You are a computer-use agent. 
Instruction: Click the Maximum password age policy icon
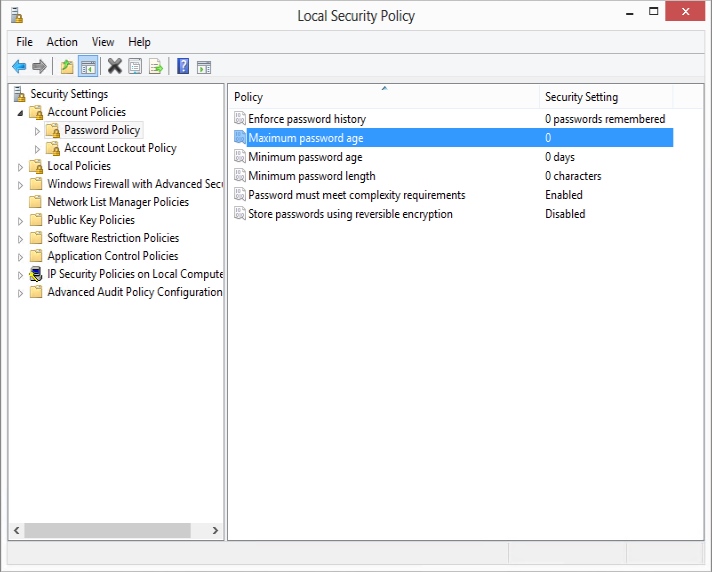240,138
